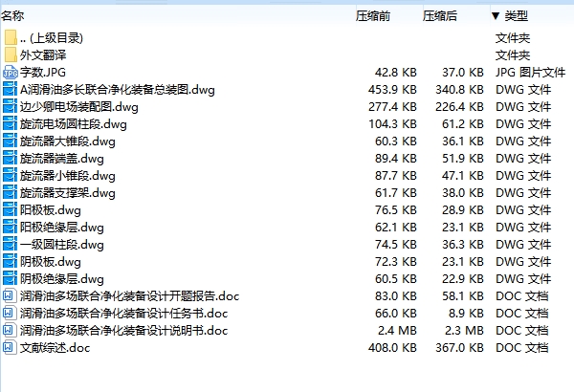Select file name 阳极板.dwg
Screen dimensions: 574x392
(51, 210)
